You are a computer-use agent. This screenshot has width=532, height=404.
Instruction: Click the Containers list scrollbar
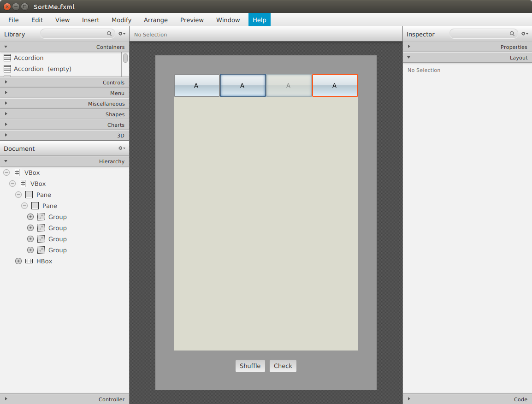[x=125, y=58]
